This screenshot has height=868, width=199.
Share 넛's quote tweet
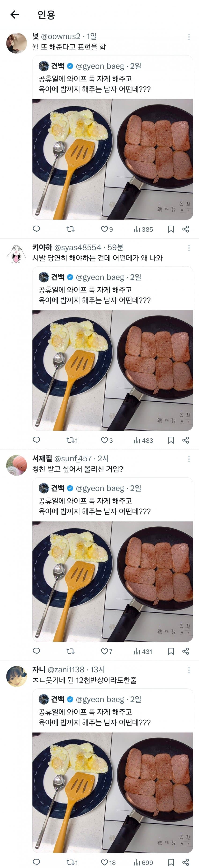point(185,229)
